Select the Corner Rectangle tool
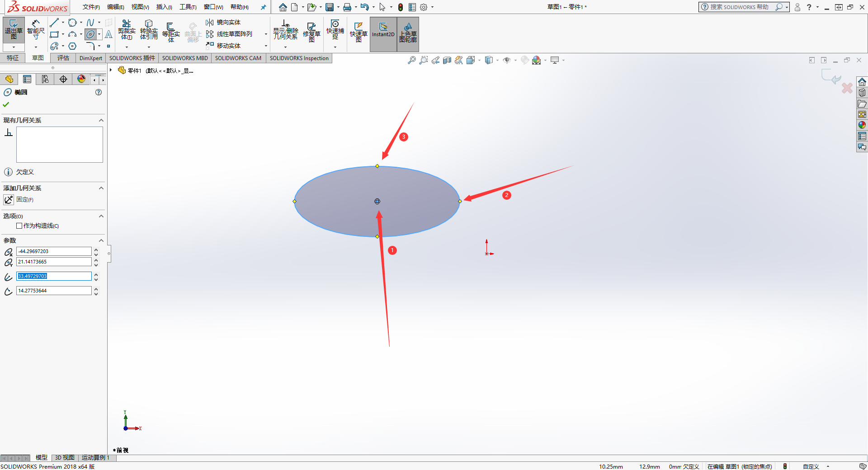 pyautogui.click(x=54, y=34)
